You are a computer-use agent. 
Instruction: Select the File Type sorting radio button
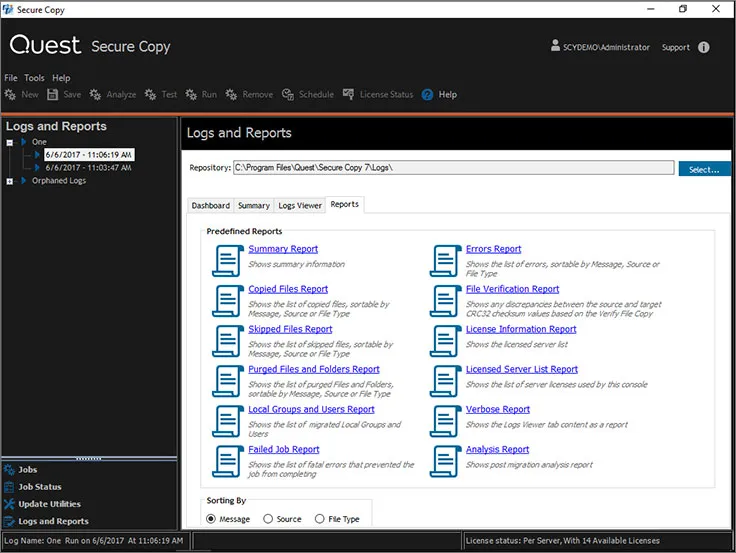320,519
